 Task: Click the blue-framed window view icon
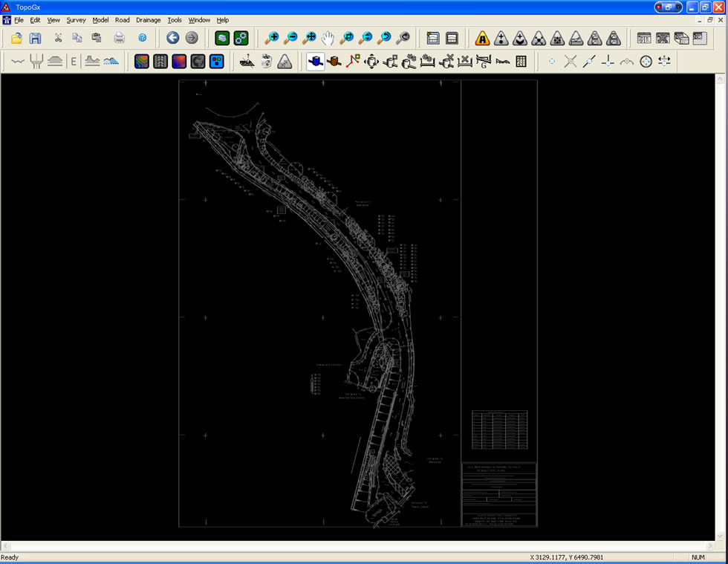(433, 38)
